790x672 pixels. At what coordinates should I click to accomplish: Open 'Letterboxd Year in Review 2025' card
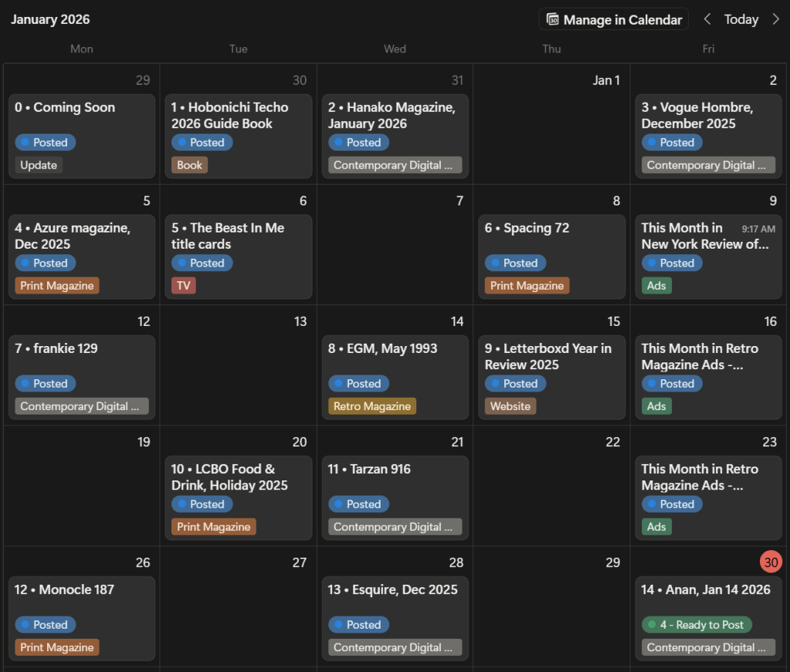tap(548, 356)
